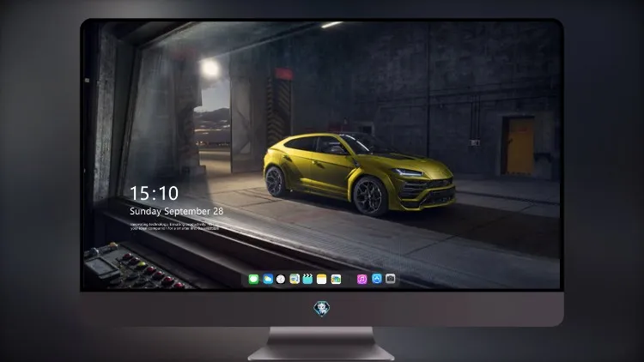Click the logo badge on monitor chin
Image resolution: width=644 pixels, height=362 pixels.
click(322, 309)
